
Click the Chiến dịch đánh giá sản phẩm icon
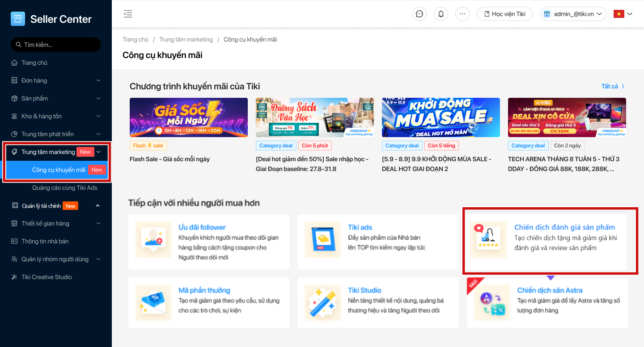[488, 239]
